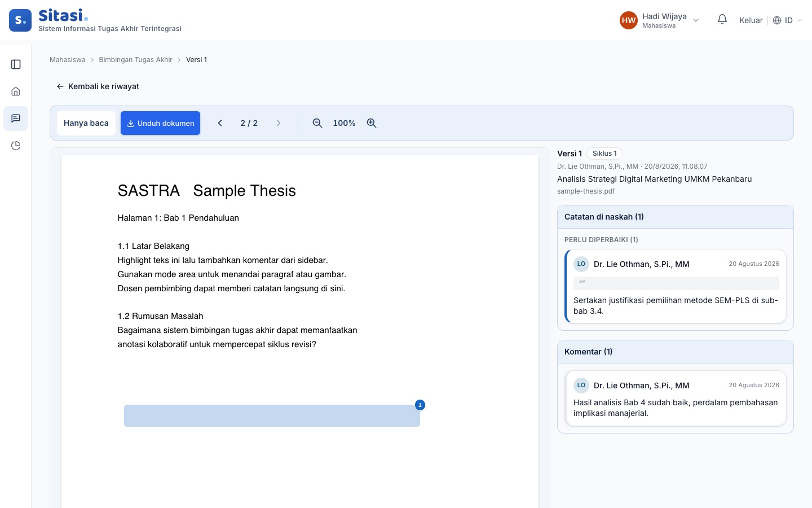Go back via Kembali ke riwayat
Viewport: 812px width, 508px height.
(98, 86)
